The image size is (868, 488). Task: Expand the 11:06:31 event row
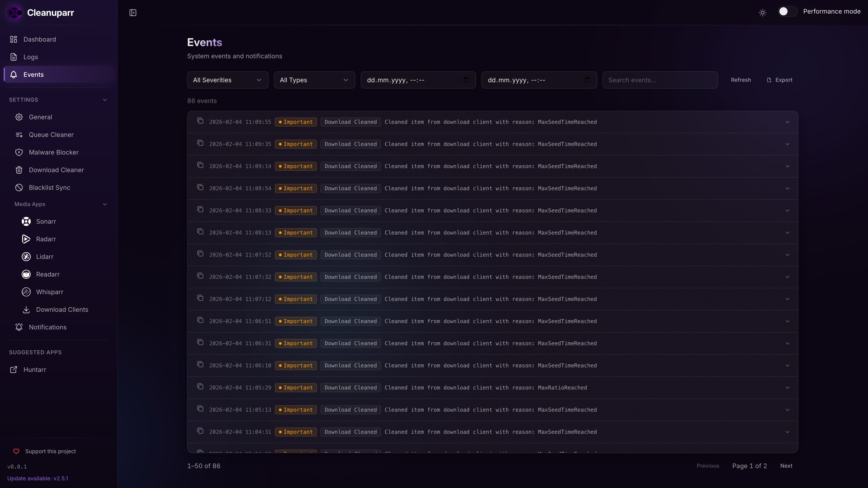click(x=788, y=343)
